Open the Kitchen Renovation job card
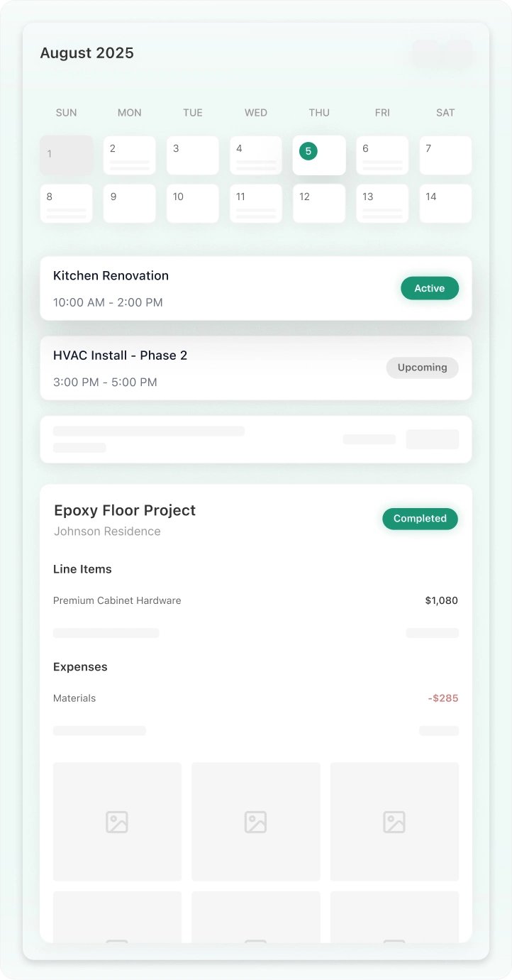512x980 pixels. tap(213, 288)
